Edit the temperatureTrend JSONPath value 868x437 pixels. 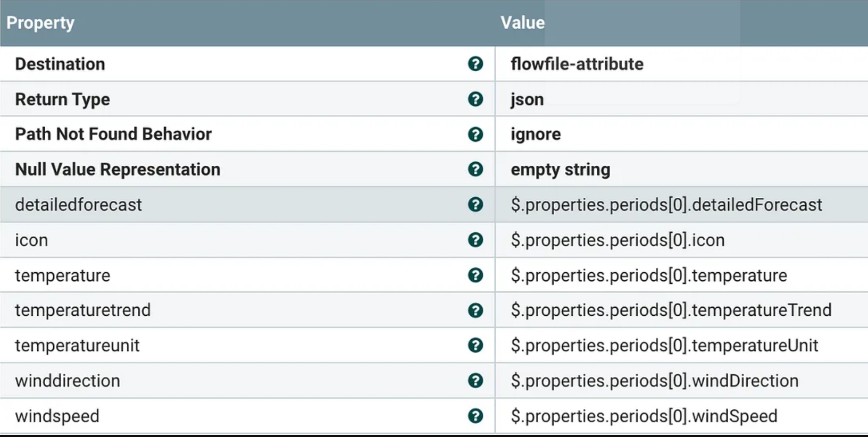(x=671, y=310)
